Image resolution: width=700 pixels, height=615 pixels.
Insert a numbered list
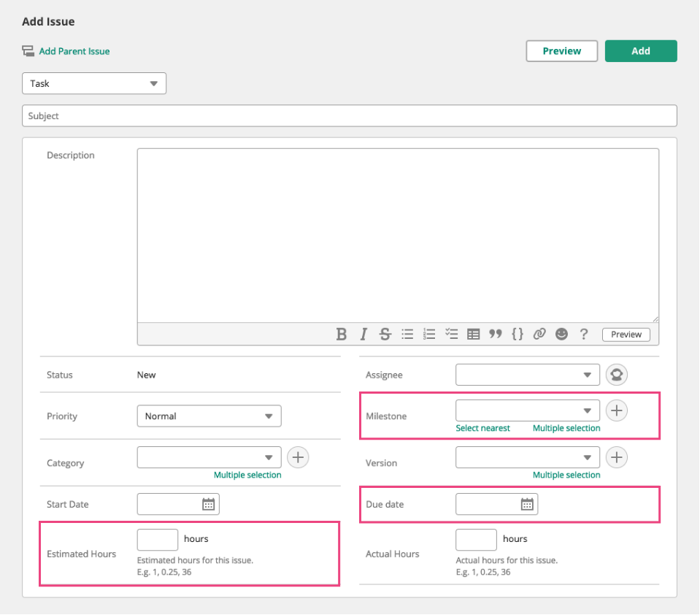(x=429, y=334)
